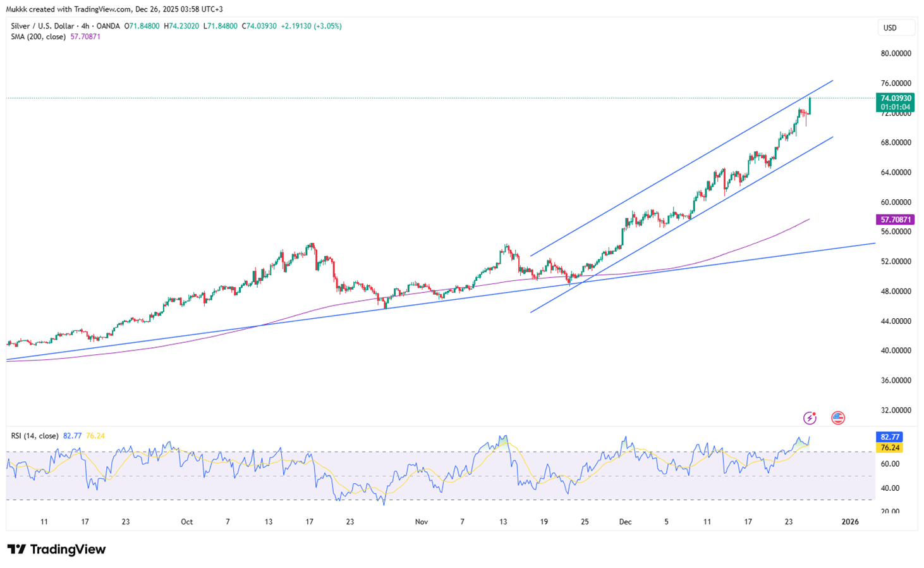The height and width of the screenshot is (568, 924).
Task: Click the Mukkk created with TradingView.com caption
Action: pyautogui.click(x=114, y=9)
